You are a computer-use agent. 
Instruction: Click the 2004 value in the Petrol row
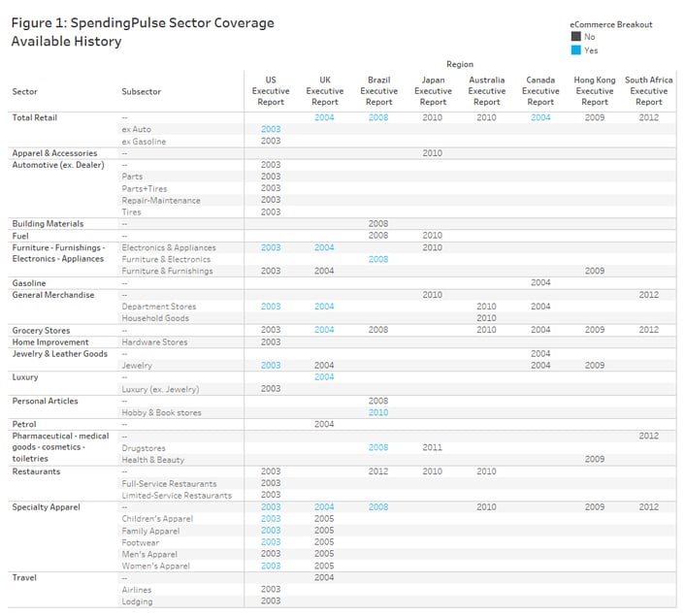pyautogui.click(x=324, y=424)
